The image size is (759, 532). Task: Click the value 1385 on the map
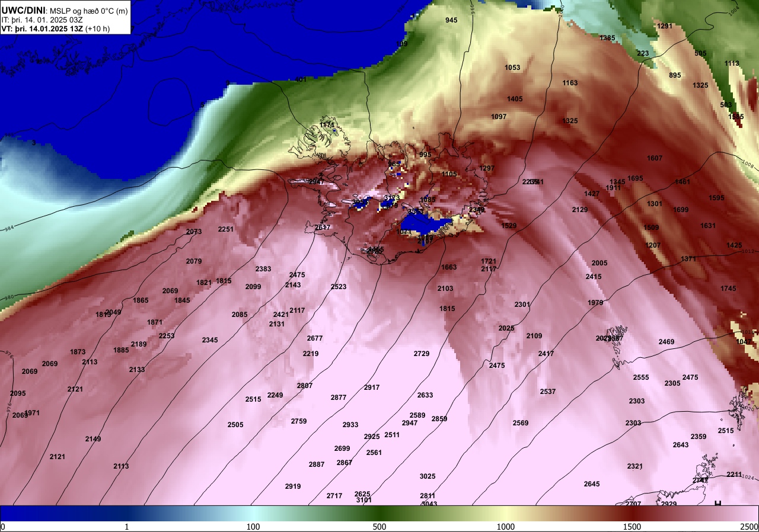pyautogui.click(x=607, y=38)
